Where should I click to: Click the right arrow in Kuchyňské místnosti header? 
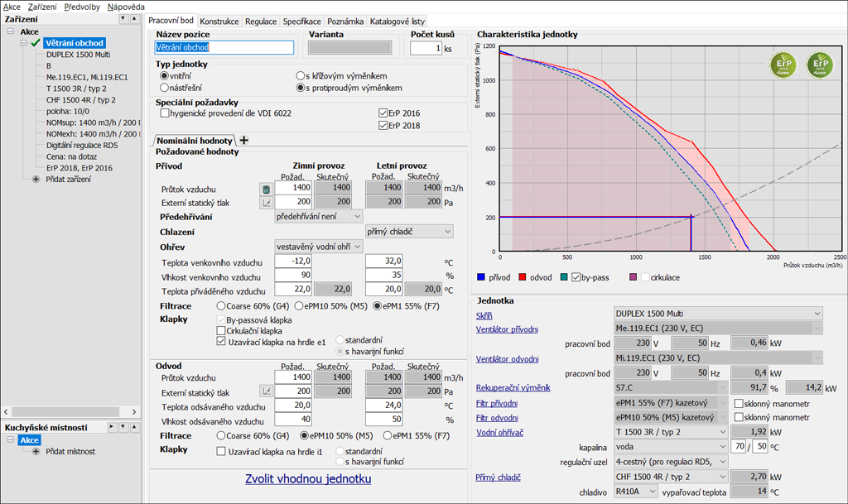coord(112,427)
